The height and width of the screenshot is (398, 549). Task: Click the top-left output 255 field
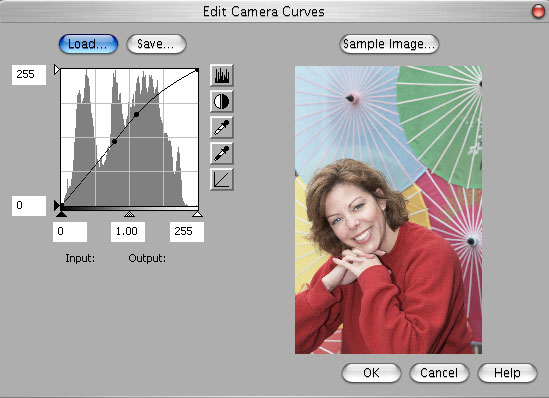click(x=29, y=75)
